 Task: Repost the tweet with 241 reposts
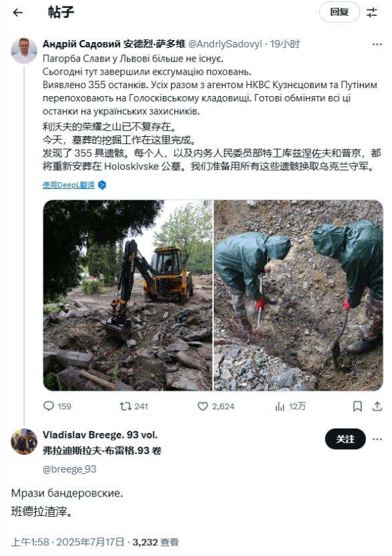(x=134, y=406)
